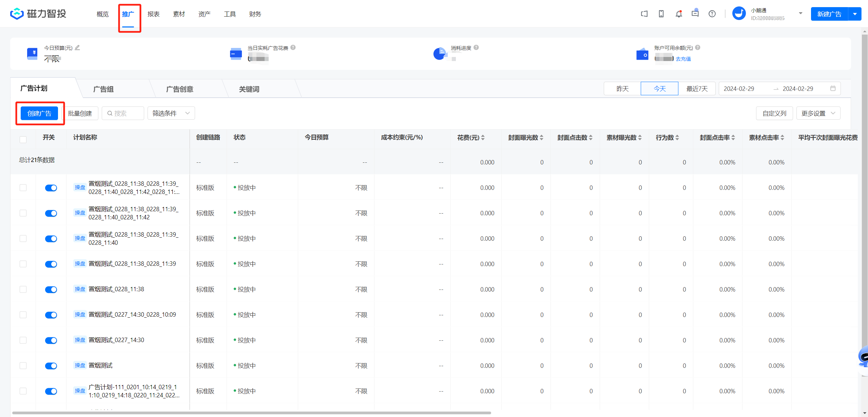
Task: Sort by 素材曝光数 column
Action: tap(640, 138)
